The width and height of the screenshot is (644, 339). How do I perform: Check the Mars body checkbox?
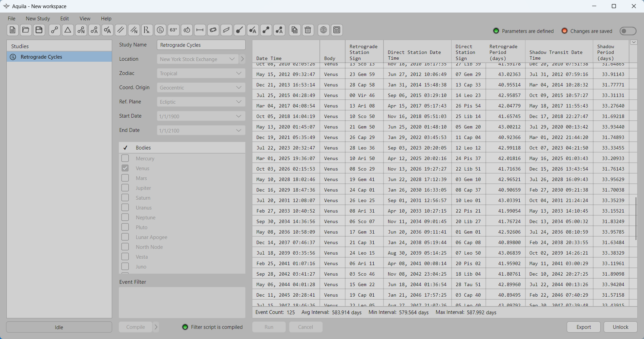coord(125,178)
